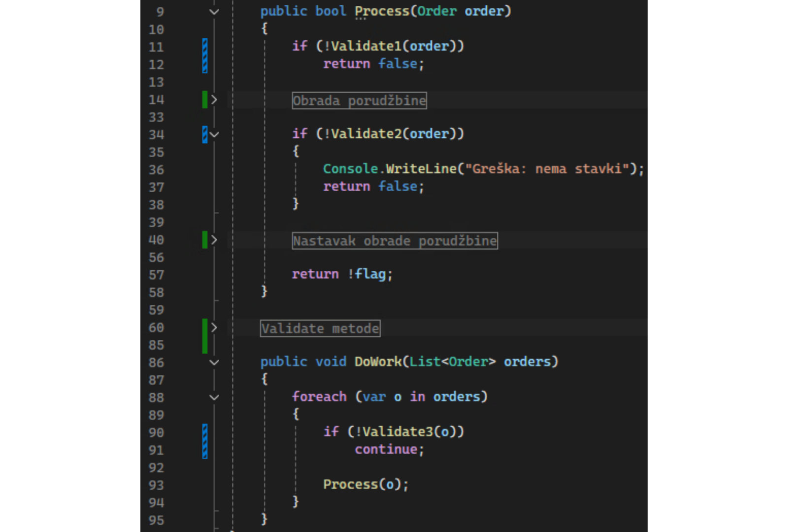Click line number 57 in the gutter
Viewport: 788px width, 532px height.
coord(156,275)
